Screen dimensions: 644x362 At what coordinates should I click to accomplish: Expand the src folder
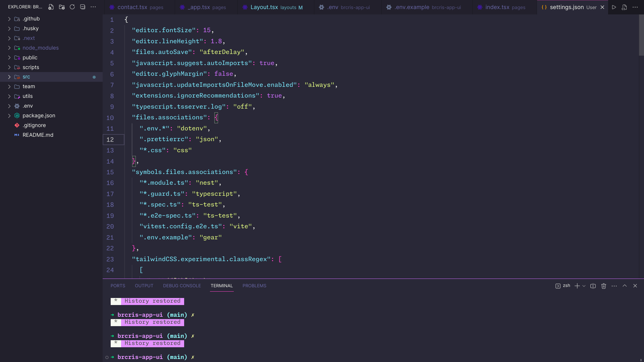pyautogui.click(x=26, y=77)
